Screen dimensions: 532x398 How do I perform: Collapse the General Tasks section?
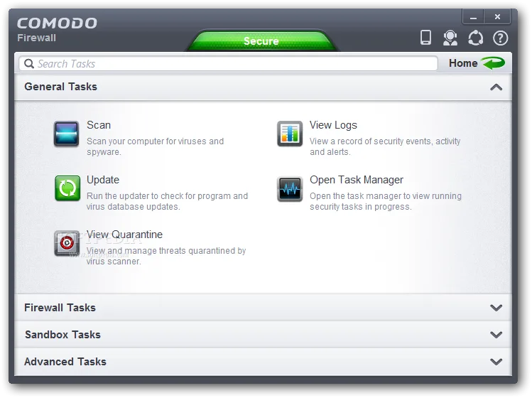[496, 87]
